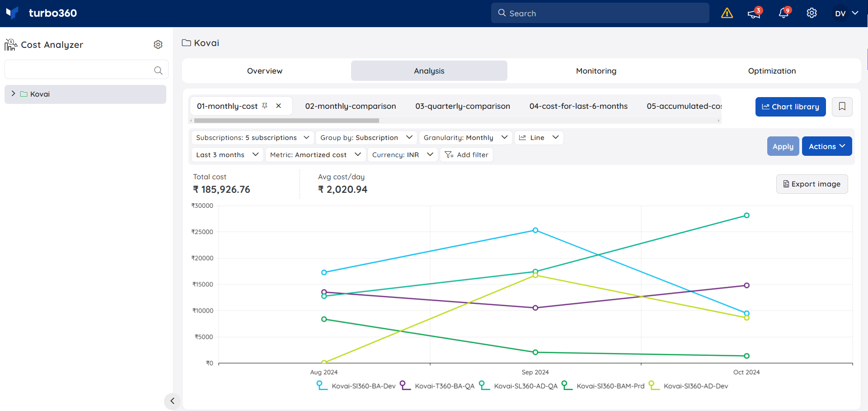868x411 pixels.
Task: Toggle Kovai-SI360-AD-Dev legend series
Action: (689, 386)
